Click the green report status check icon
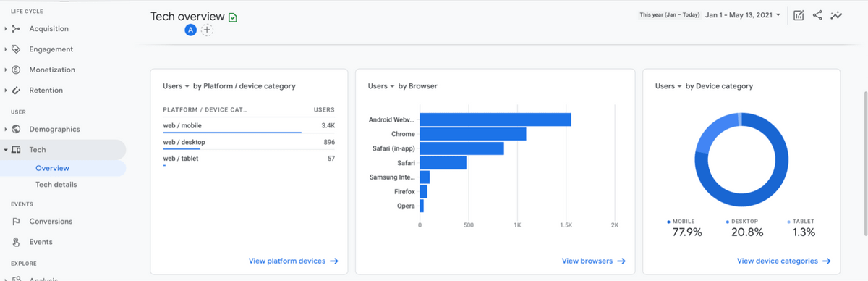This screenshot has width=868, height=281. click(x=232, y=17)
